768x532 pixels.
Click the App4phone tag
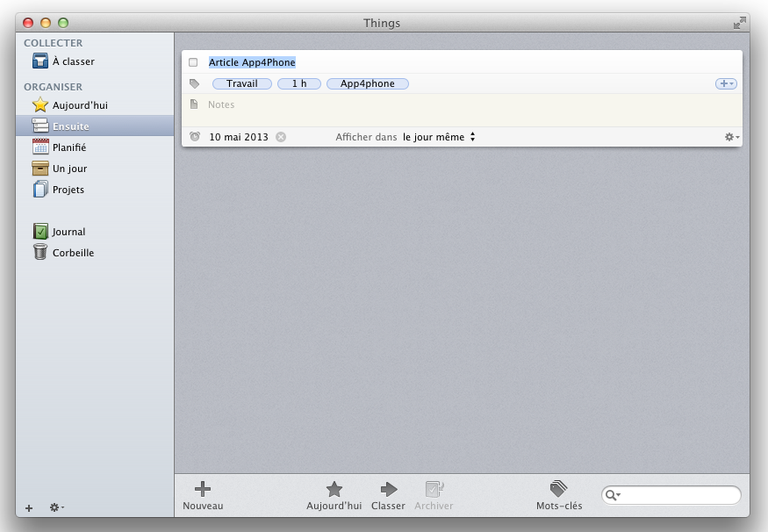(367, 84)
